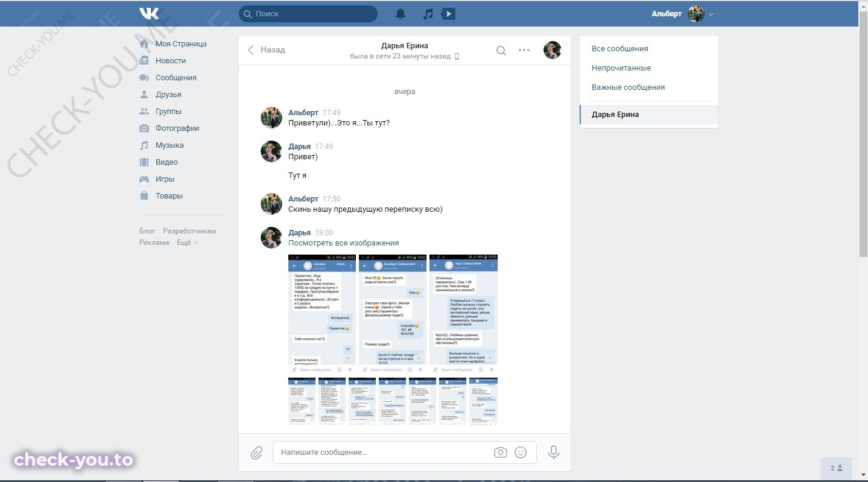
Task: Click the search field Поиск
Action: click(x=308, y=14)
